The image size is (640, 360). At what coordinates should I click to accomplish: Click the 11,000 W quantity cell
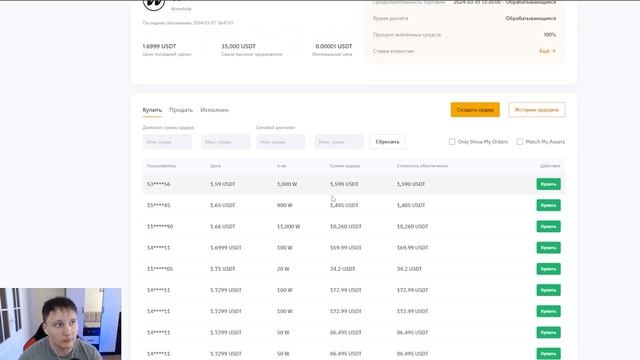289,227
